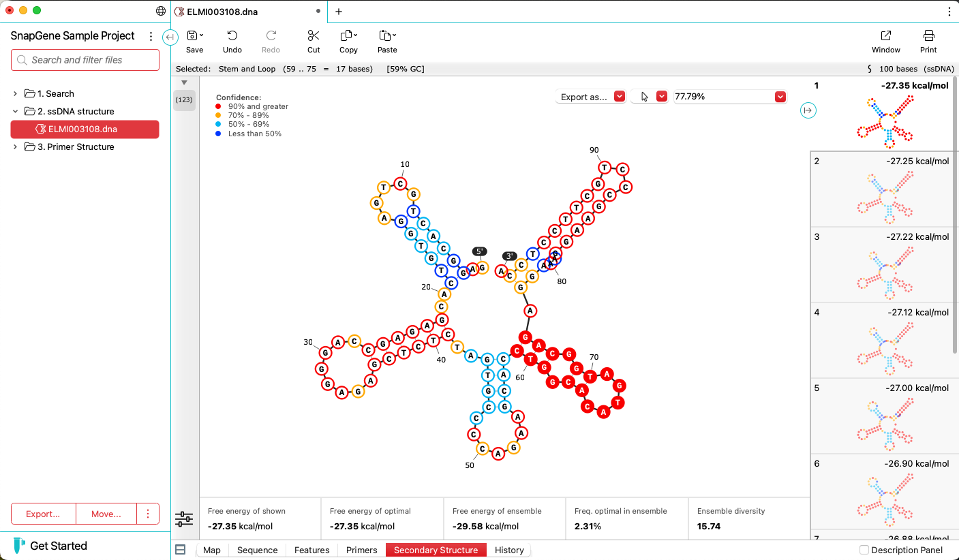This screenshot has width=959, height=560.
Task: Select structure 1 thumbnail -27.35 kcal/mol
Action: click(883, 114)
